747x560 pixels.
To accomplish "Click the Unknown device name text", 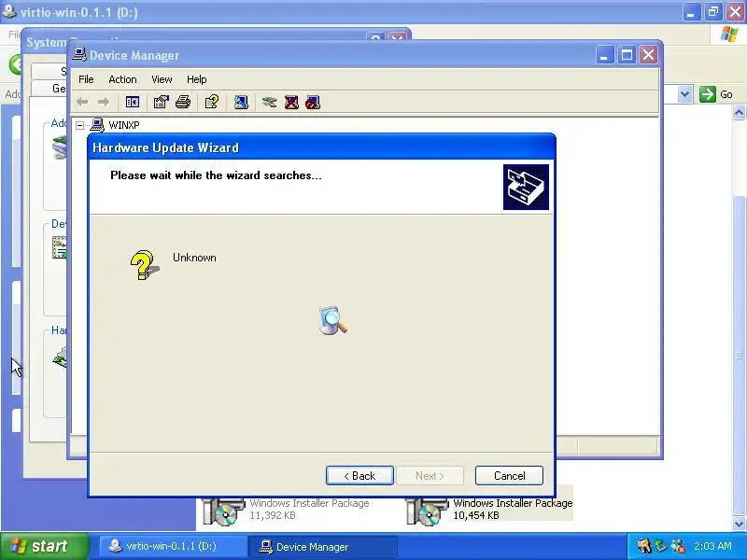I will point(194,258).
